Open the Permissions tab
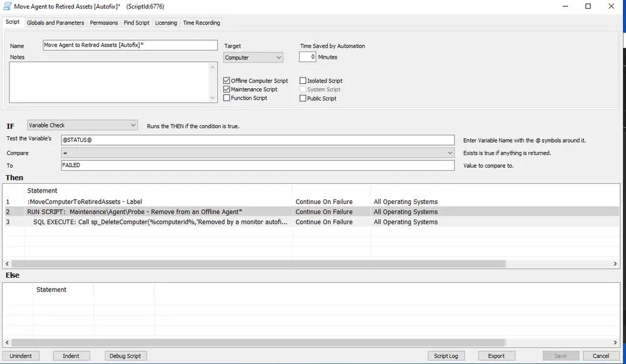 (x=103, y=23)
